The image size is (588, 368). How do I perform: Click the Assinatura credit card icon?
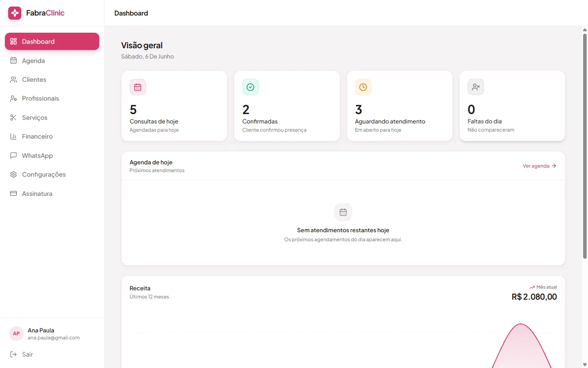(13, 193)
